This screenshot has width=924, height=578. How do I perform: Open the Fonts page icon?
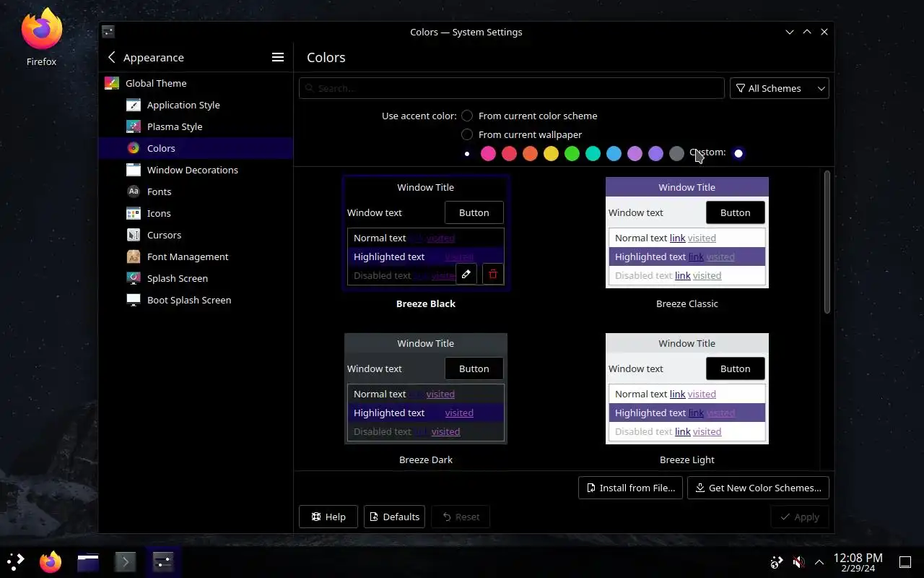click(133, 191)
